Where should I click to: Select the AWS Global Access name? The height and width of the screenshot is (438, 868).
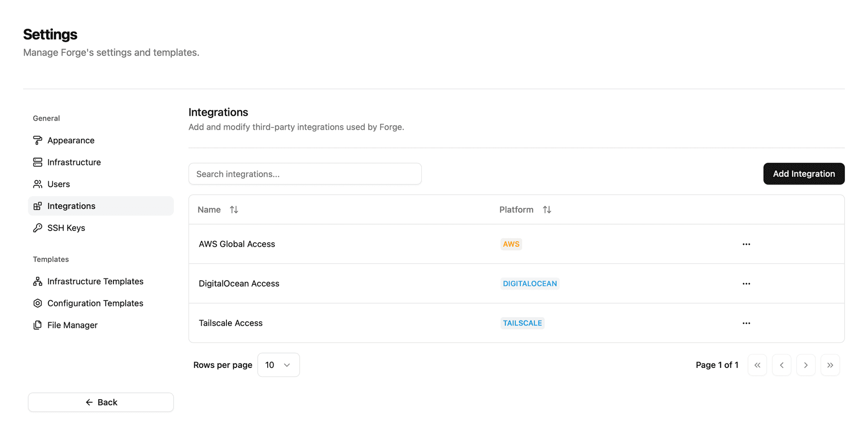(x=237, y=244)
